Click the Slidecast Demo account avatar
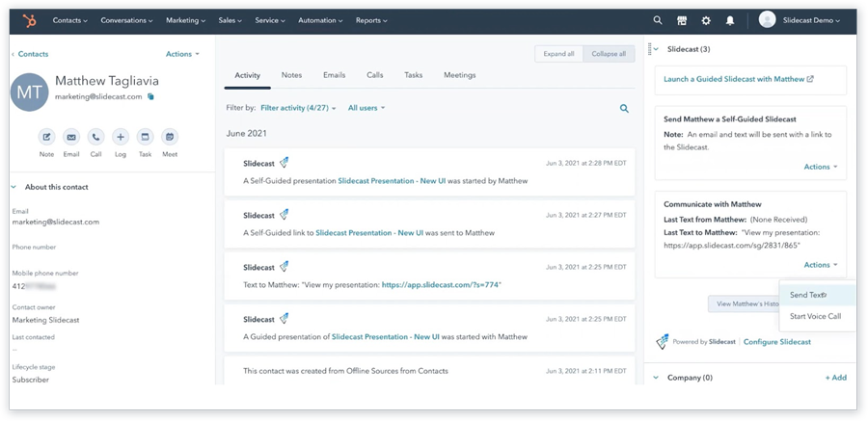This screenshot has height=421, width=868. click(768, 20)
